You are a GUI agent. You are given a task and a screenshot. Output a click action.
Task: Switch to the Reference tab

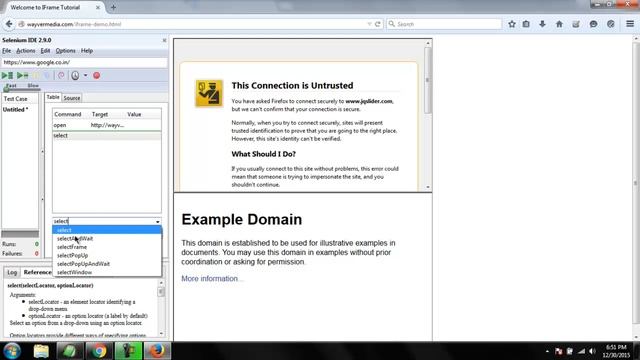coord(38,272)
